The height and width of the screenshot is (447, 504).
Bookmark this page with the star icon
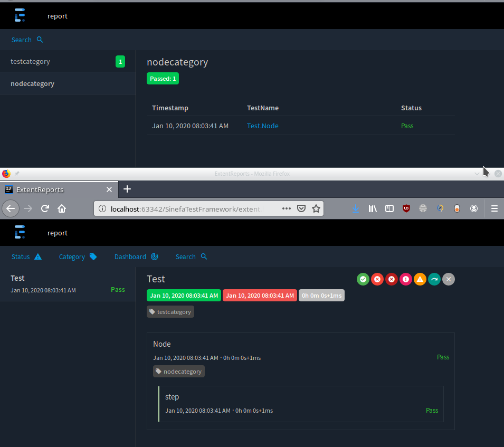[316, 208]
